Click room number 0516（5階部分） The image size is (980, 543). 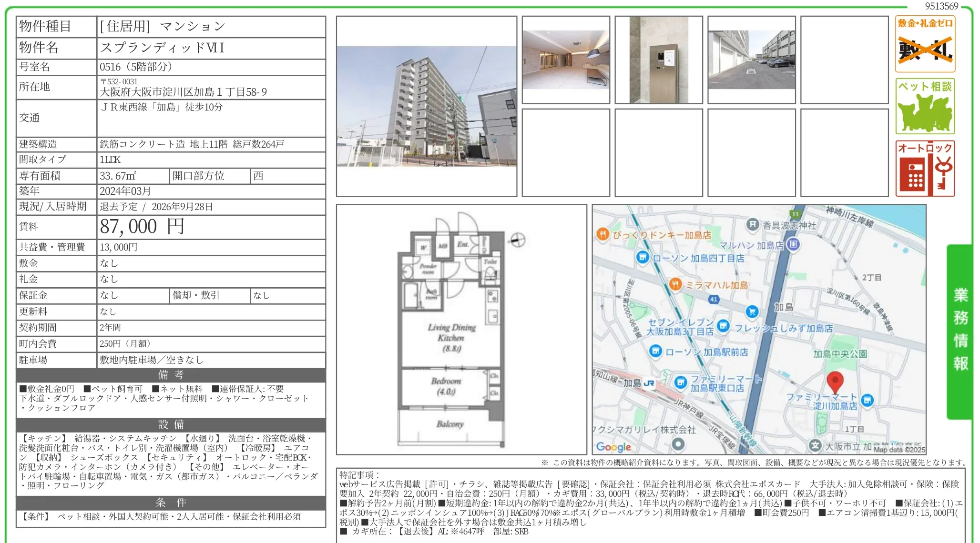pos(136,67)
